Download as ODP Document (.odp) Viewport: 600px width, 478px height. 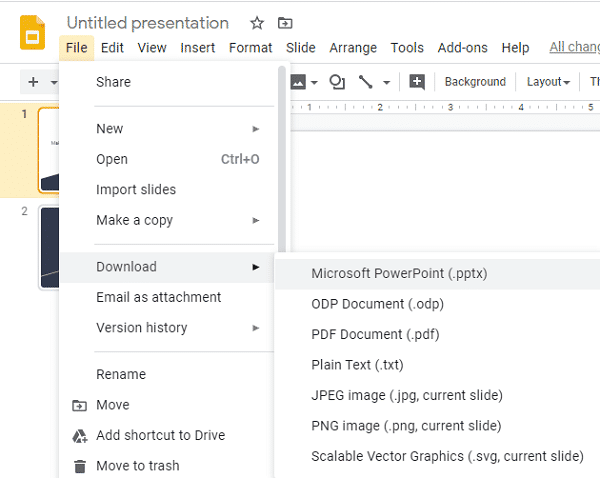pos(437,304)
